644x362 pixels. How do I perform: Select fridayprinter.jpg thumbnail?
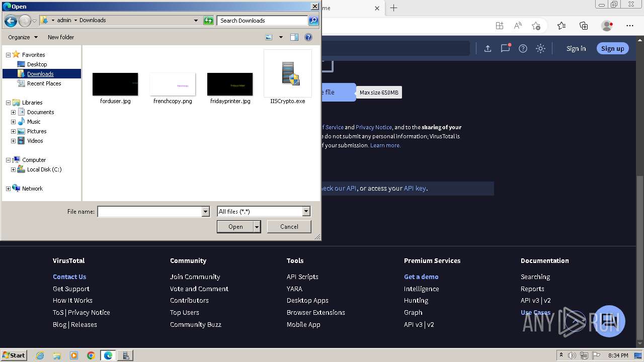pos(230,84)
